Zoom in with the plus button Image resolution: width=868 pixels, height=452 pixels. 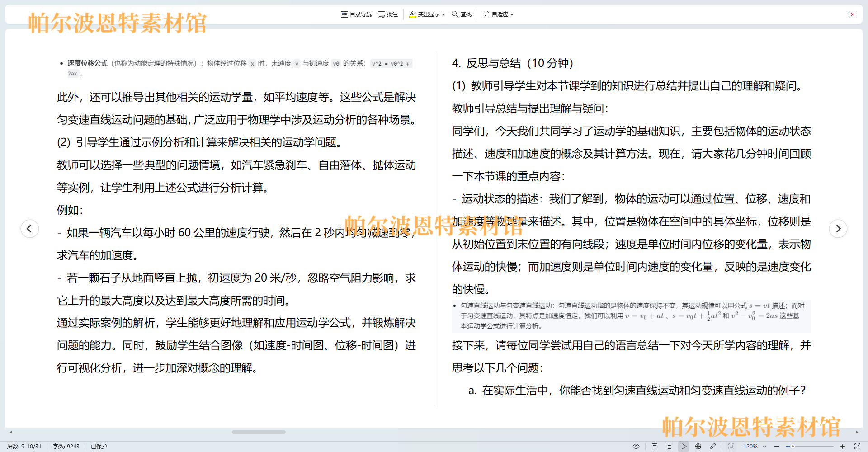pos(843,447)
